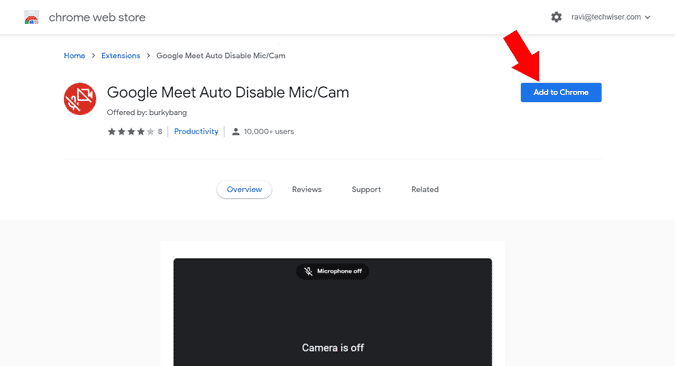Expand the ravi@techwiser.com account dropdown
Viewport: 675px width, 366px height.
click(x=610, y=17)
